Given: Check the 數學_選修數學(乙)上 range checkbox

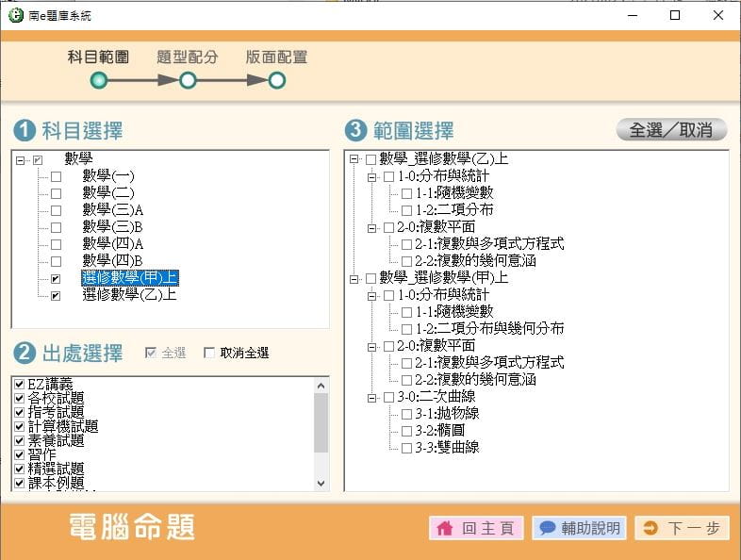Looking at the screenshot, I should (x=371, y=159).
